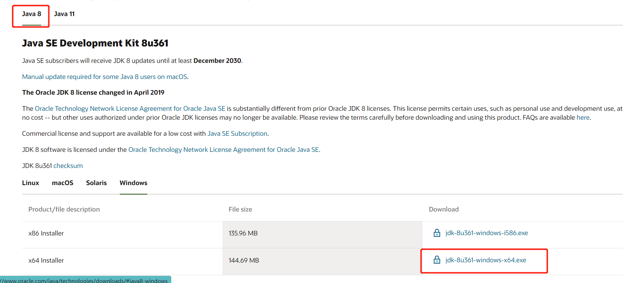Open the FAQs 'here' link
Image resolution: width=644 pixels, height=283 pixels.
tap(583, 118)
